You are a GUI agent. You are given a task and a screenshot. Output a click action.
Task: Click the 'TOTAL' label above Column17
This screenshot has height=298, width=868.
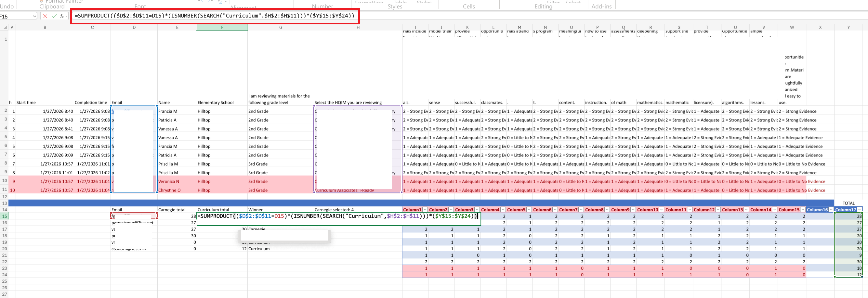click(x=848, y=203)
